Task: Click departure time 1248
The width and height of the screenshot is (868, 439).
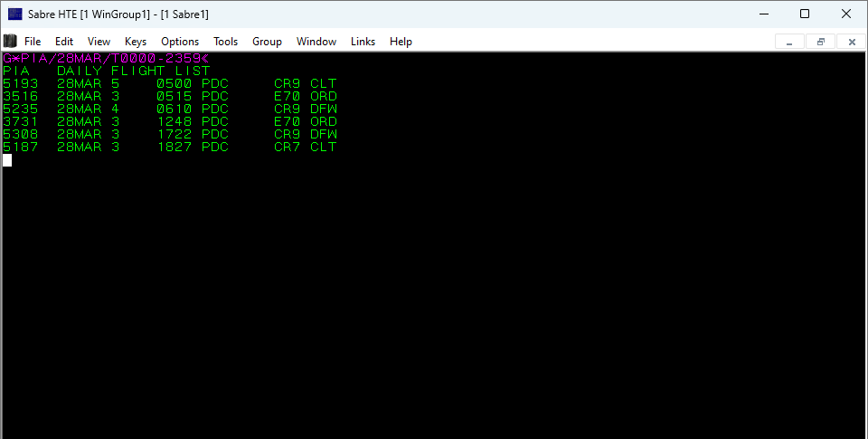Action: click(x=175, y=122)
